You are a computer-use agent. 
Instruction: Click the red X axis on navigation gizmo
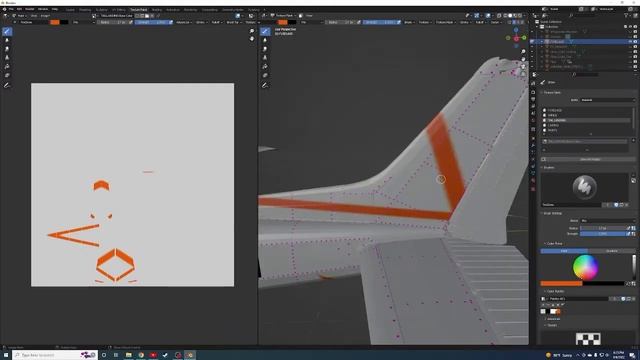[x=516, y=39]
